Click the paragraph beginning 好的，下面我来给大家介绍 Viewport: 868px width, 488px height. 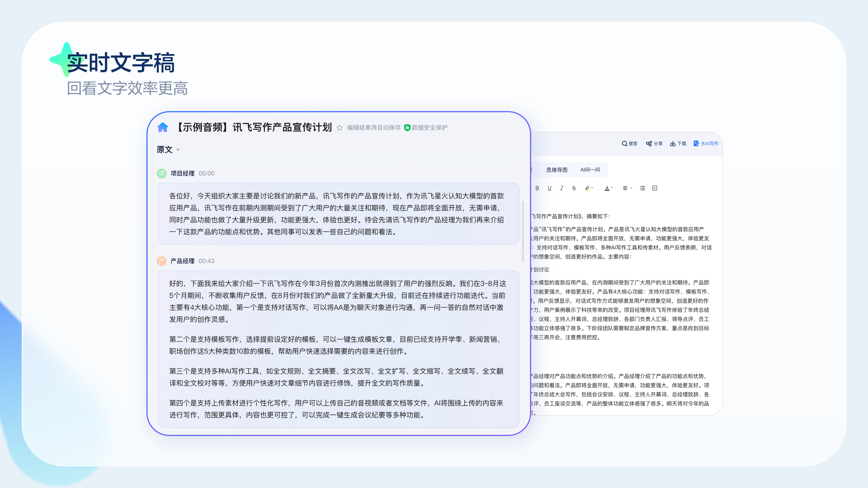pos(337,301)
